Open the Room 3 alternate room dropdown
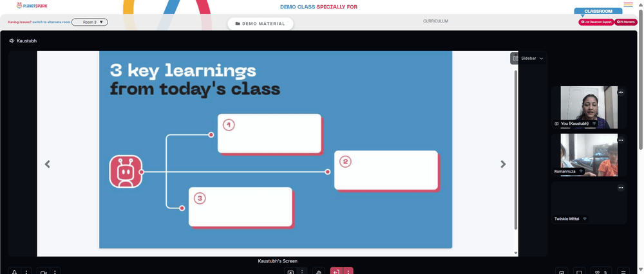 (90, 22)
